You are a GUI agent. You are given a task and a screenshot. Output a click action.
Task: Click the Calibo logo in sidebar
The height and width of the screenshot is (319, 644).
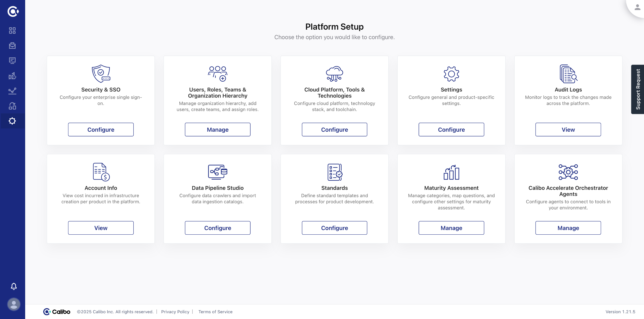(x=13, y=11)
